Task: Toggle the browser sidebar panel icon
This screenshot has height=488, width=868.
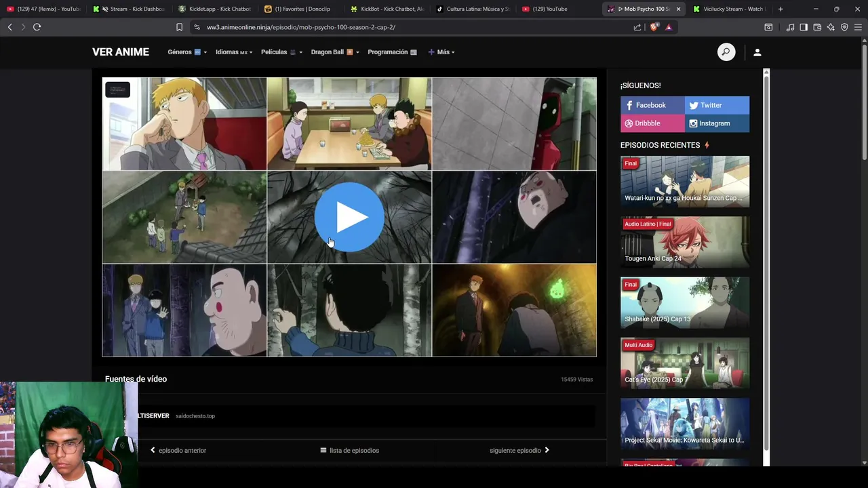Action: pyautogui.click(x=804, y=27)
